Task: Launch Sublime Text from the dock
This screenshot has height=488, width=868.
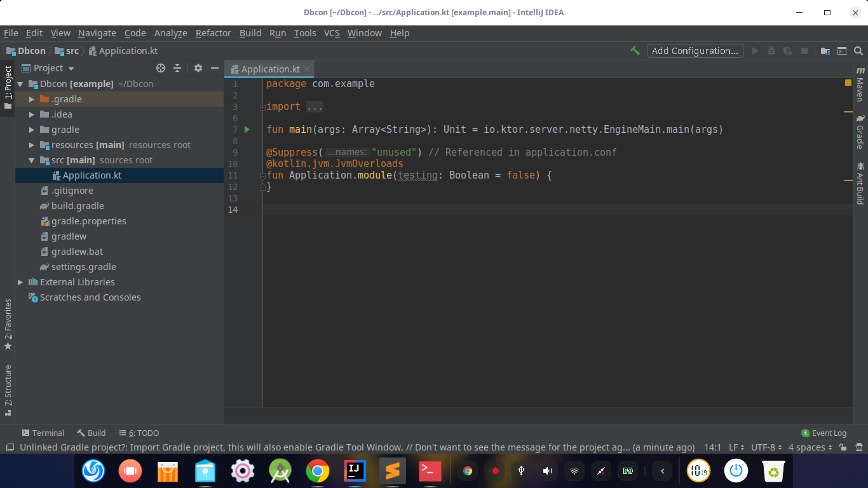Action: pos(392,471)
